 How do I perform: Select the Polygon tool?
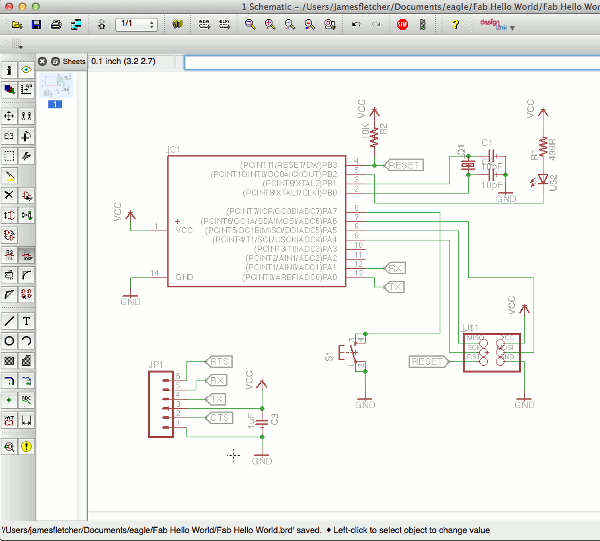pos(26,361)
